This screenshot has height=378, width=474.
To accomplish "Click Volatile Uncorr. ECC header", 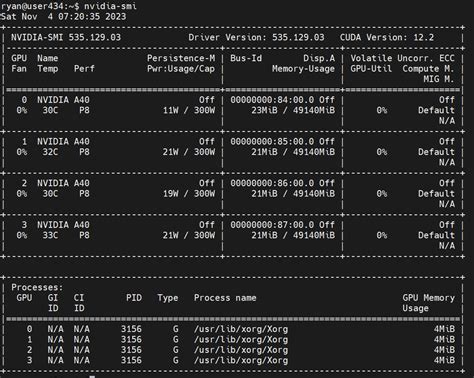I will click(402, 58).
